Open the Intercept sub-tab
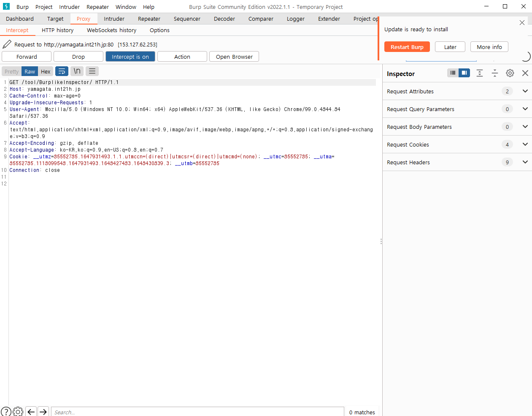The image size is (532, 416). (x=17, y=30)
